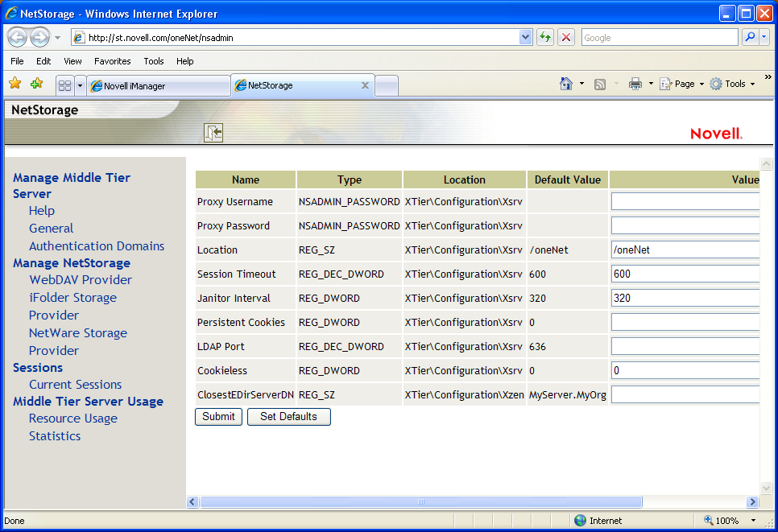Screen dimensions: 778x532
Task: Open the Authentication Domains link
Action: click(97, 246)
